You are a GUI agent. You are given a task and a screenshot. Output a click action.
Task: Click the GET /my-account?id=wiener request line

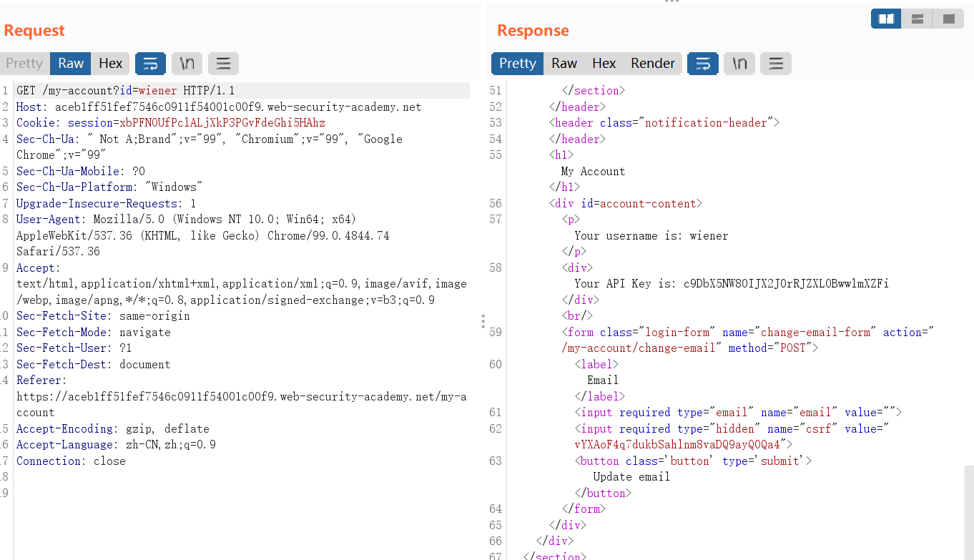[x=126, y=91]
